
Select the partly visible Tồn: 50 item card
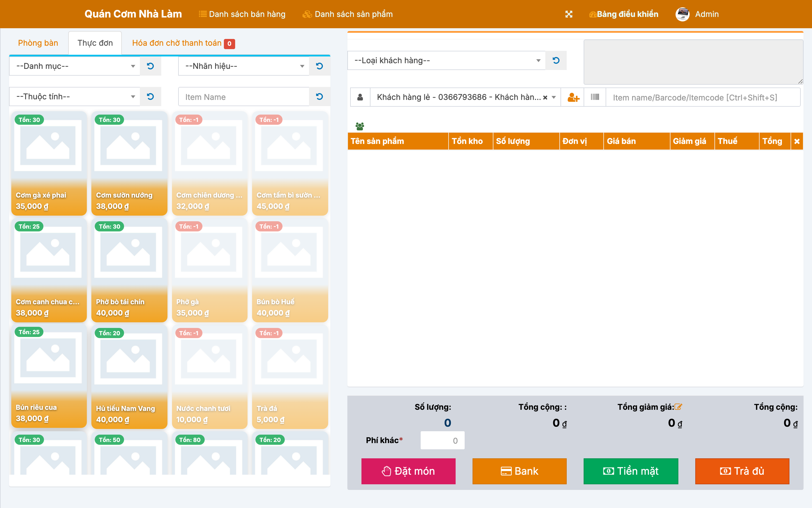pyautogui.click(x=129, y=453)
